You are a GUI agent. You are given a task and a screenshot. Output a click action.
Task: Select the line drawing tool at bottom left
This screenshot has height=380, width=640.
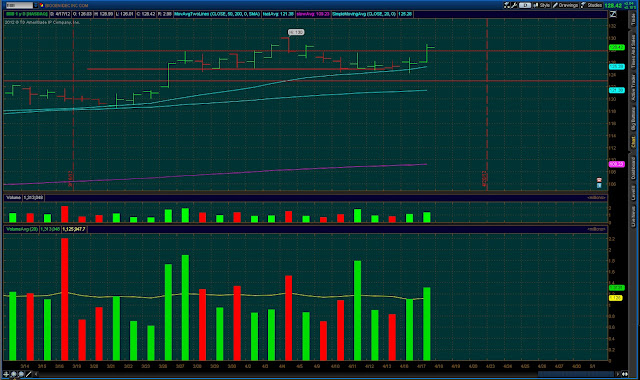coord(29,374)
